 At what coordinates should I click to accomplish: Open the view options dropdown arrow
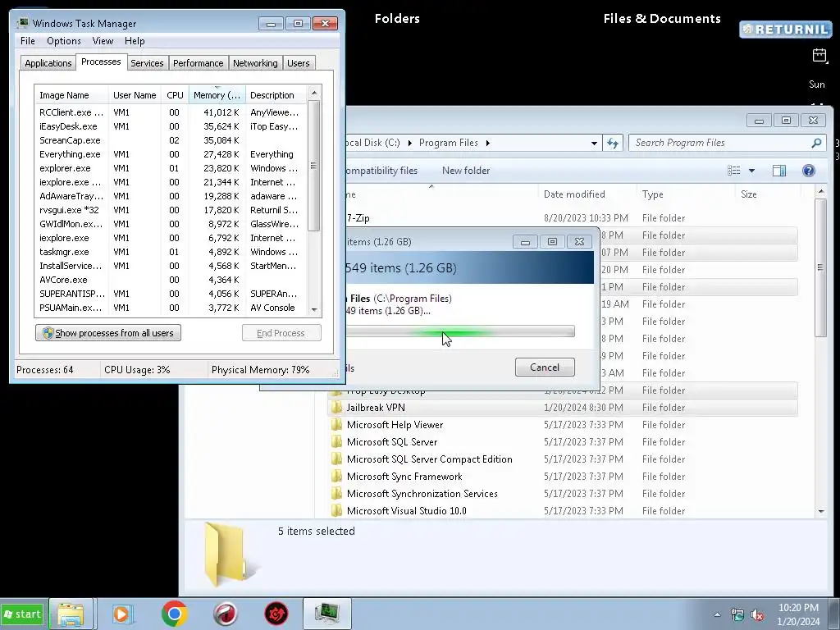[751, 171]
